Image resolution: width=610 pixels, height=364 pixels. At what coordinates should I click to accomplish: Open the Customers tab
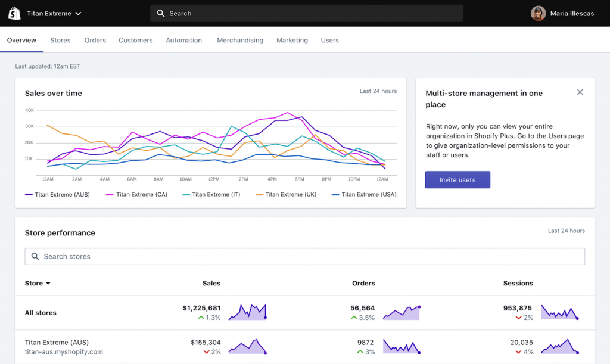coord(135,40)
